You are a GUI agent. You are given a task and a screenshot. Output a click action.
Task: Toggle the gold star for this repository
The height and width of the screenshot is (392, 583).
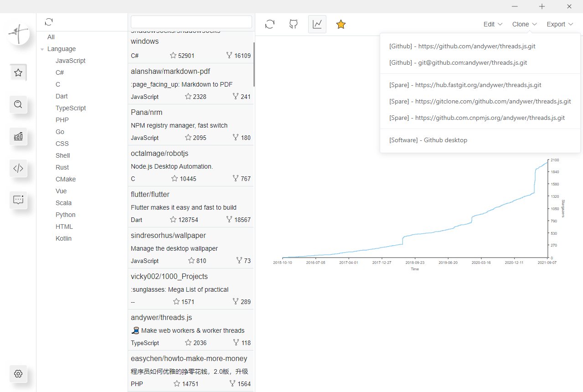(341, 24)
